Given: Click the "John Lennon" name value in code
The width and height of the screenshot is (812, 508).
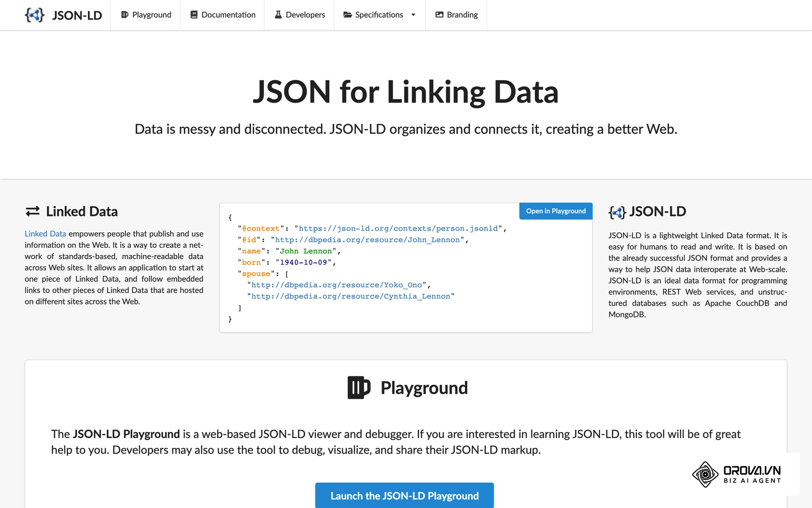Looking at the screenshot, I should [x=306, y=251].
